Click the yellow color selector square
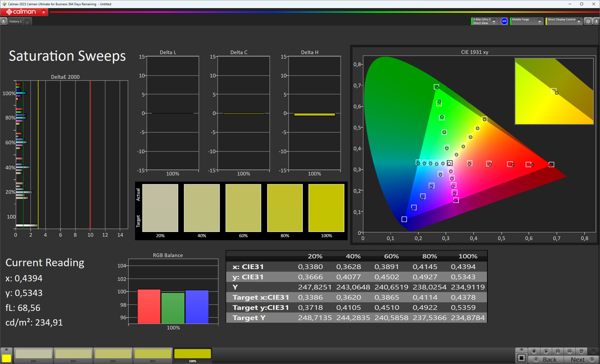600x364 pixels. 6,358
